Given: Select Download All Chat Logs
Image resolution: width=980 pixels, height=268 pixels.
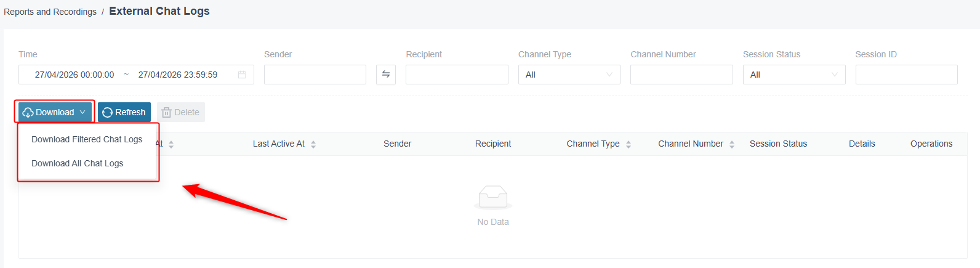Looking at the screenshot, I should [78, 163].
